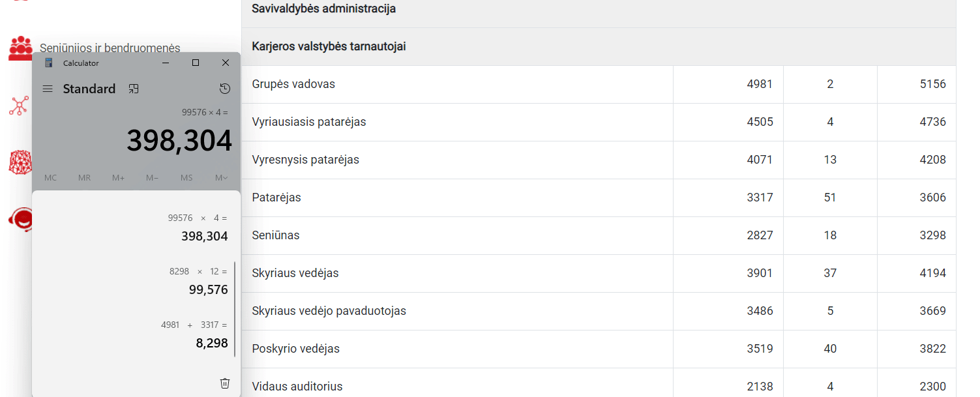
Task: Click the red polygon mesh icon
Action: (20, 162)
